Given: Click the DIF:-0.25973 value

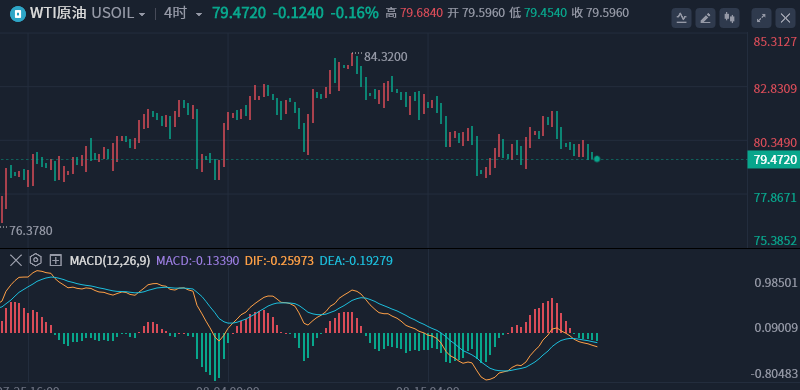Looking at the screenshot, I should 279,261.
